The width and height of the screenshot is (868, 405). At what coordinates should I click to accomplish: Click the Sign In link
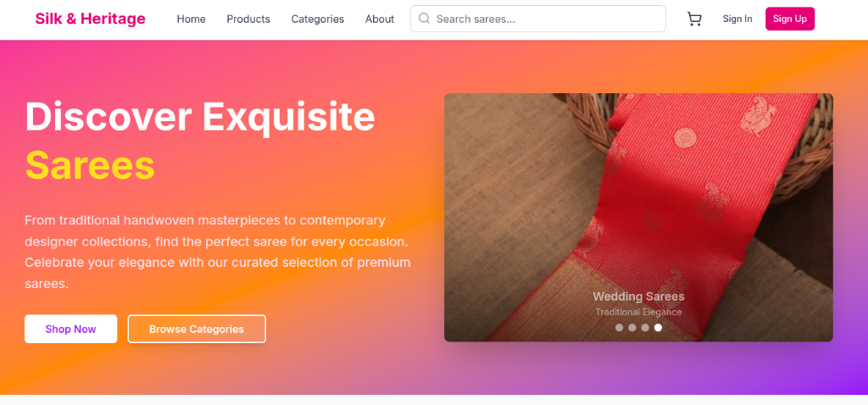pos(737,19)
